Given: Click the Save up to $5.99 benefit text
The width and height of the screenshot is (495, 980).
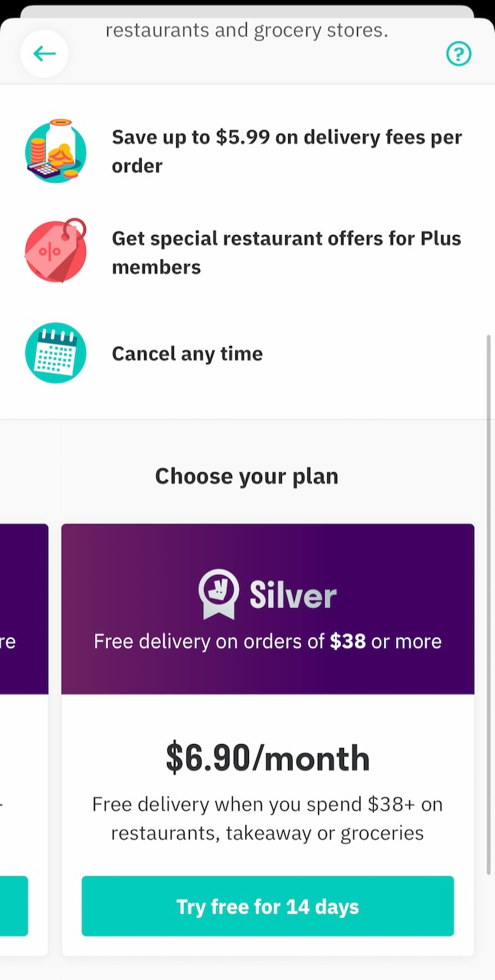Looking at the screenshot, I should point(287,151).
